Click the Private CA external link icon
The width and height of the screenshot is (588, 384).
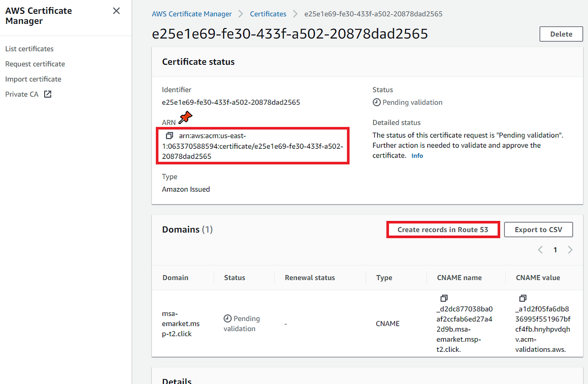coord(47,94)
